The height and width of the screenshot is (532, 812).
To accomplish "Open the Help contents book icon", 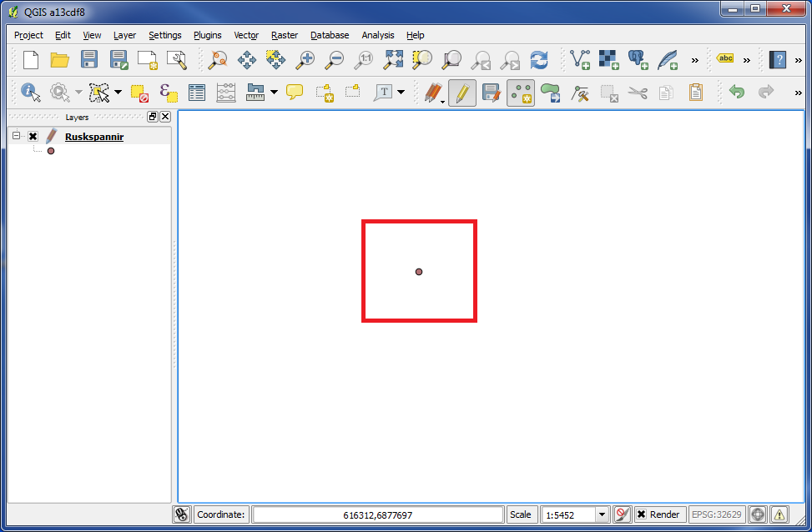I will [x=777, y=60].
